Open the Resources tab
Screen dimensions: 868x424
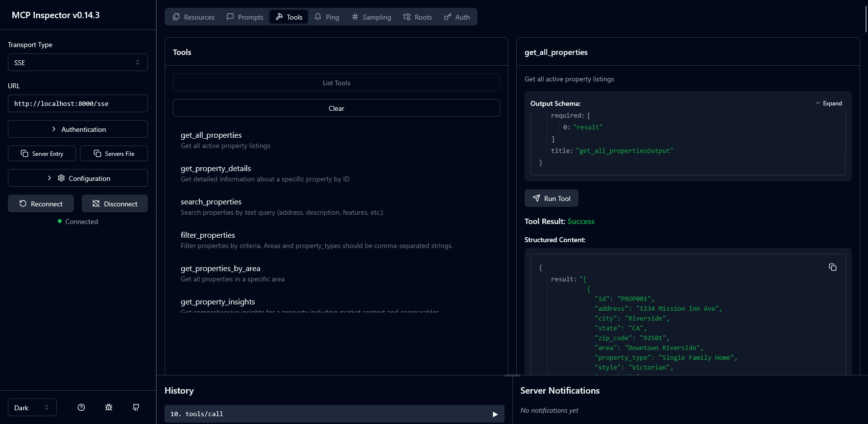(x=193, y=17)
